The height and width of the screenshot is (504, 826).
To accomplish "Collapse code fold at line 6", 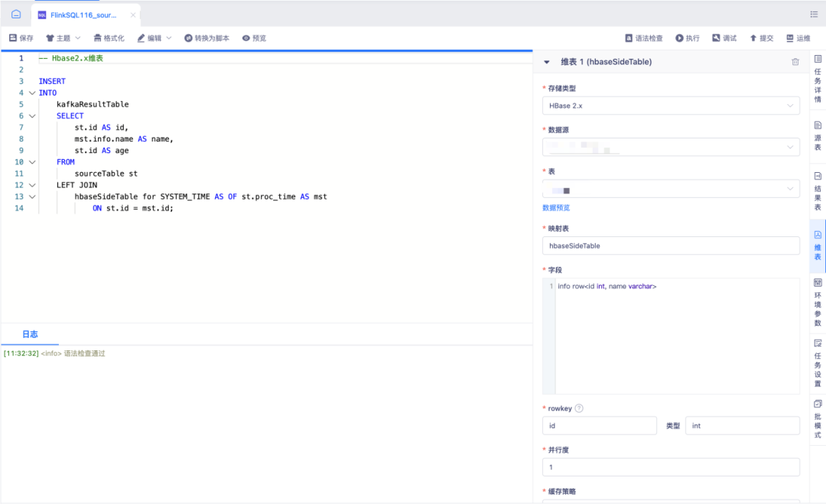I will 32,115.
